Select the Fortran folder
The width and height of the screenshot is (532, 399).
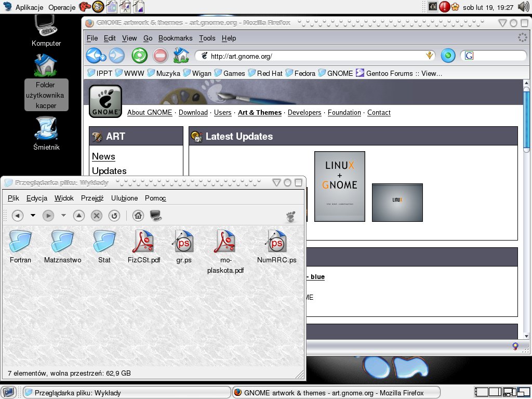coord(20,247)
